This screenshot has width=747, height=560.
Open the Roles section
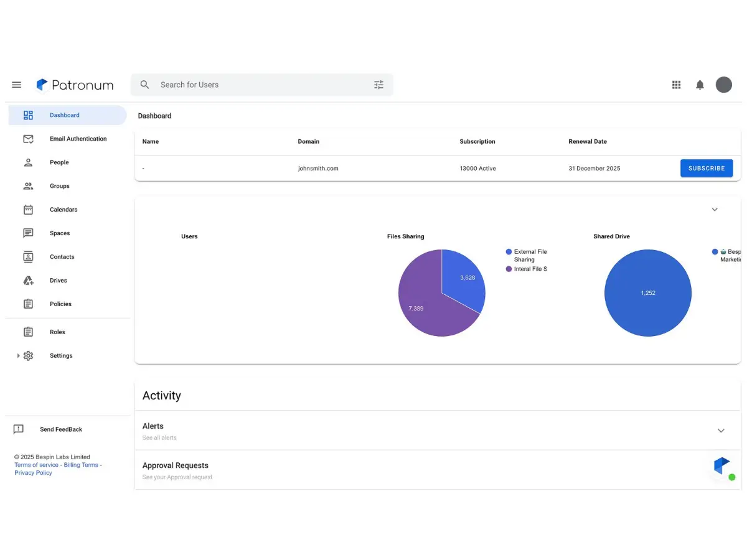click(x=57, y=332)
